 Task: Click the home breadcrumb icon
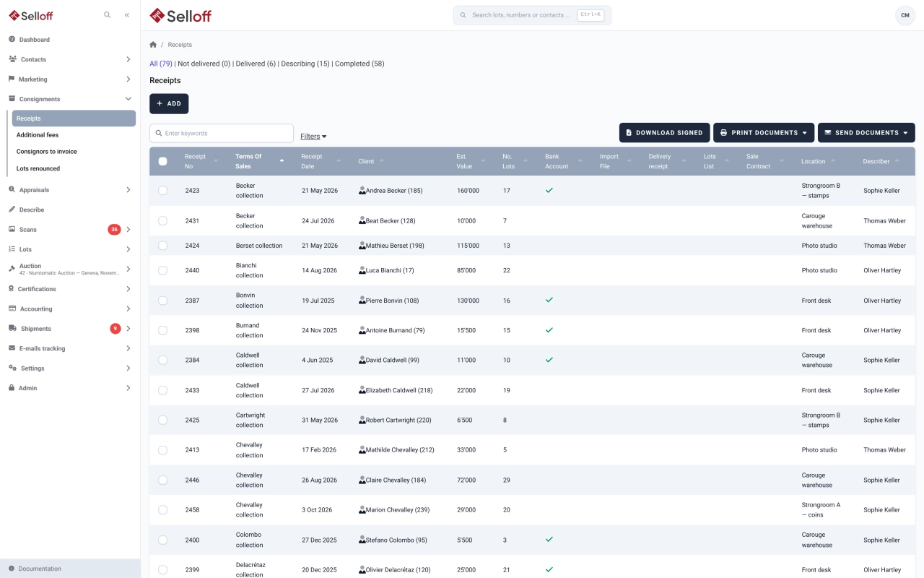coord(153,45)
